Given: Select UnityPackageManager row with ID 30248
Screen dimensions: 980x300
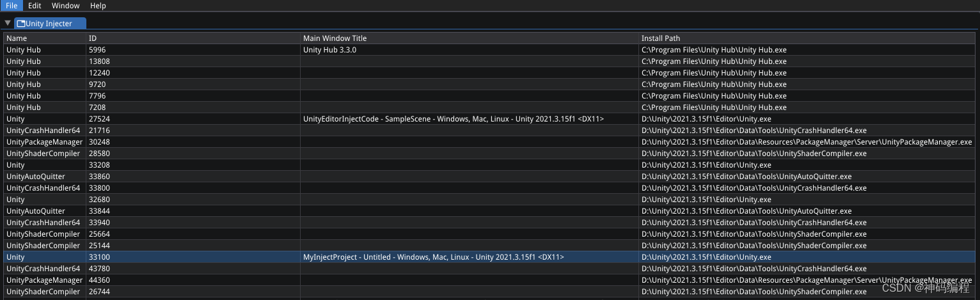Looking at the screenshot, I should (489, 142).
